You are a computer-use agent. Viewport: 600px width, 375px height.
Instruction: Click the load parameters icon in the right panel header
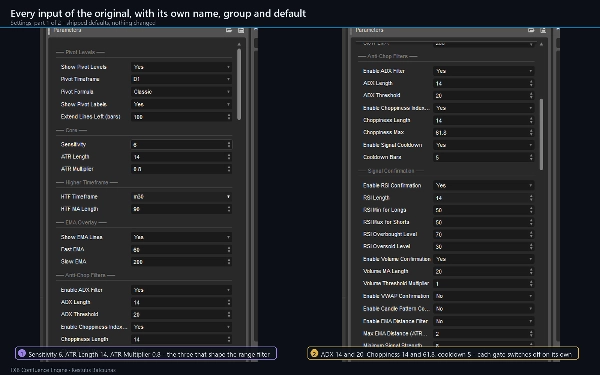coord(531,30)
